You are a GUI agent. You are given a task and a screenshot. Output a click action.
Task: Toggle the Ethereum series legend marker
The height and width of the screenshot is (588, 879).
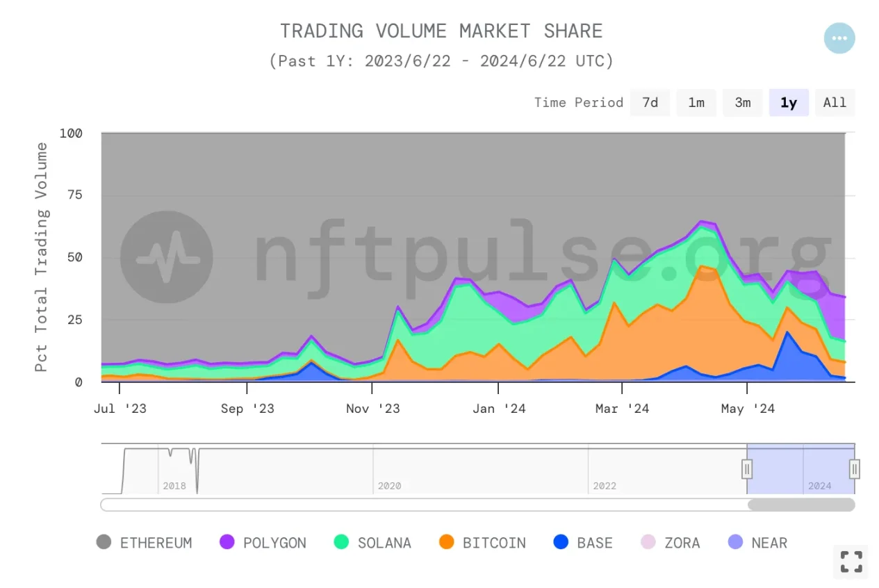pyautogui.click(x=104, y=542)
